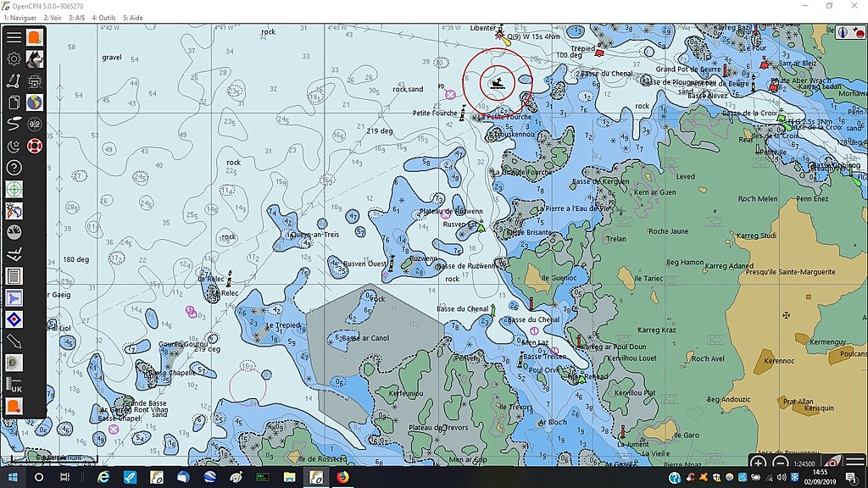
Task: Click the diagonal white arrow icon
Action: pos(14,341)
